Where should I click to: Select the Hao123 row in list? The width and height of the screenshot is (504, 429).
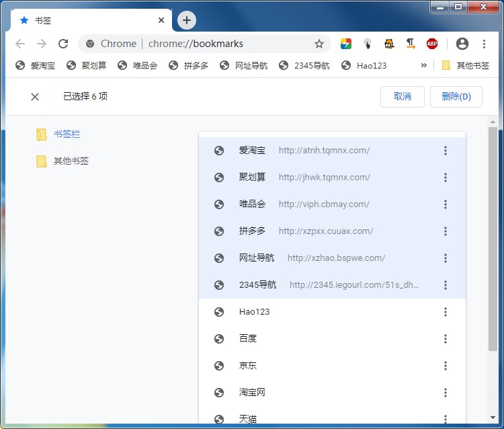pyautogui.click(x=332, y=311)
